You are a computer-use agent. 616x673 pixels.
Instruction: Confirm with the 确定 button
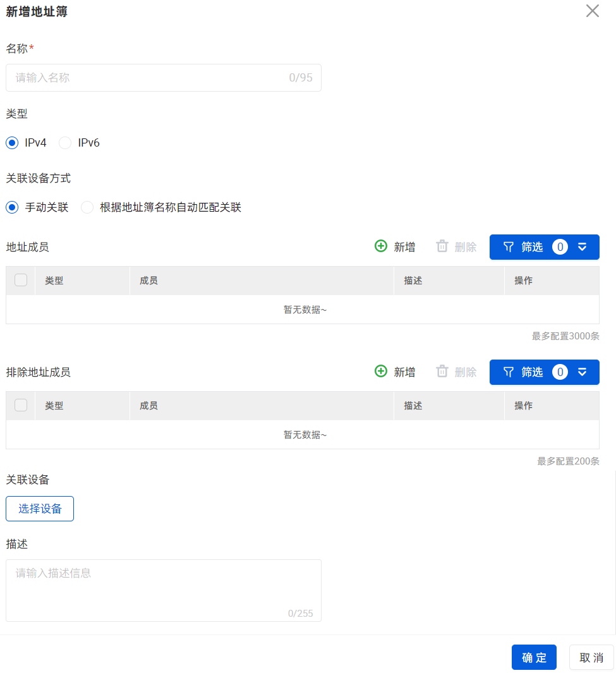(534, 657)
